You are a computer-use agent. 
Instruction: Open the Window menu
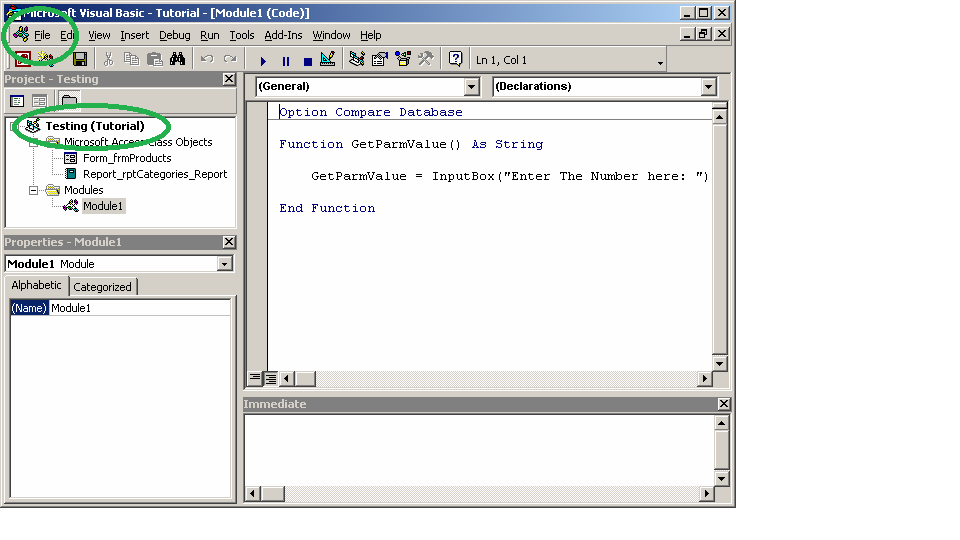coord(331,35)
